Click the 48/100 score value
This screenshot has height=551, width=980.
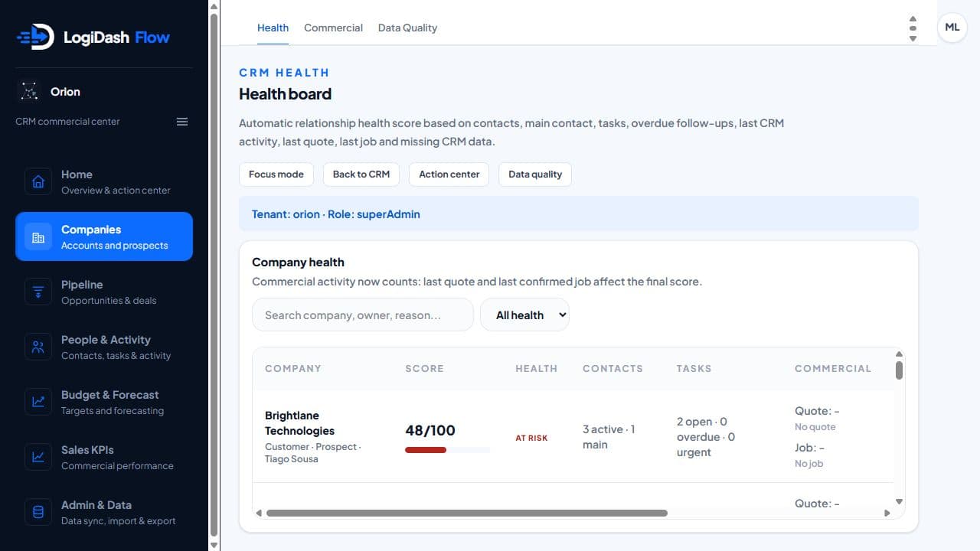tap(430, 430)
